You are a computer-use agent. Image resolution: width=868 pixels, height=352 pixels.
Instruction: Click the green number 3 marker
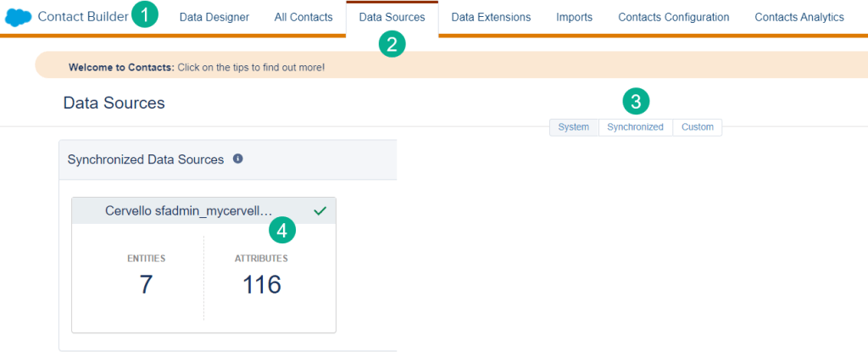(x=636, y=102)
